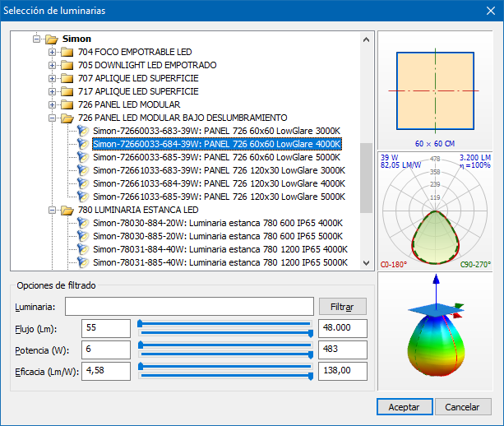Click the polar photometric curve diagram
The width and height of the screenshot is (504, 426).
[x=435, y=211]
